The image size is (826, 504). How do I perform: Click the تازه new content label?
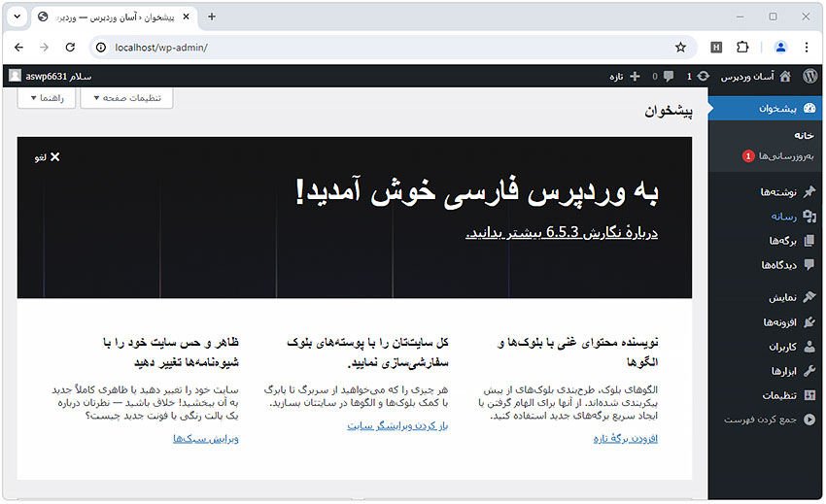tap(616, 77)
